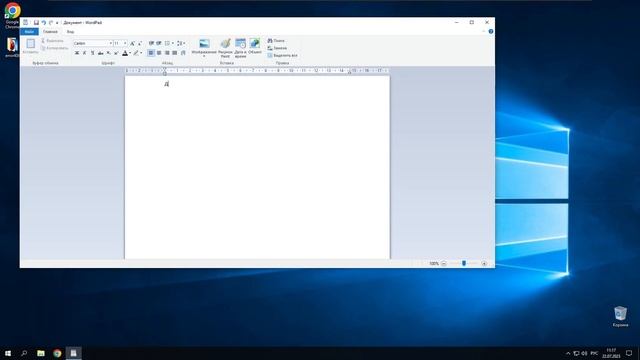
Task: Click the Redo arrow in the quick access toolbar
Action: pos(51,22)
